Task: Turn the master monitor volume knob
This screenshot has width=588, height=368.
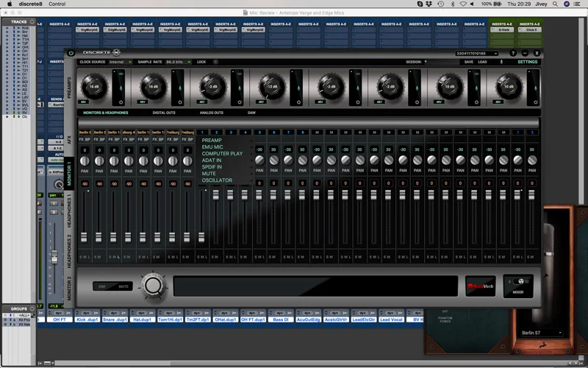Action: click(x=153, y=286)
